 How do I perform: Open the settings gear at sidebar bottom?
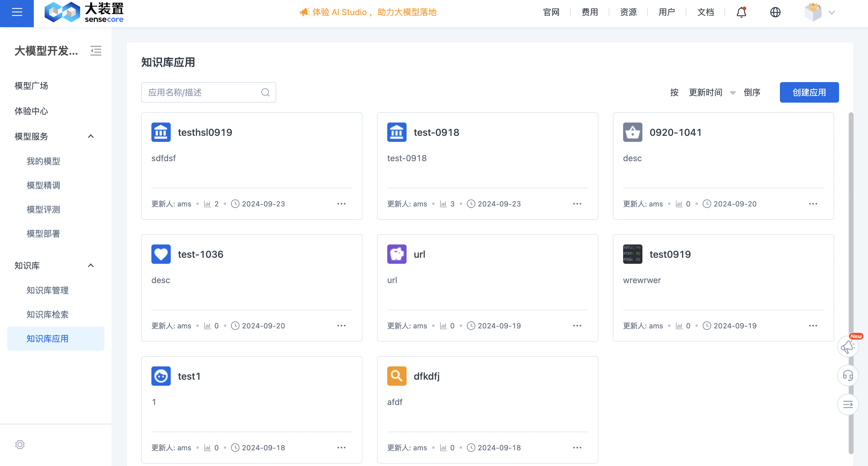[x=20, y=444]
